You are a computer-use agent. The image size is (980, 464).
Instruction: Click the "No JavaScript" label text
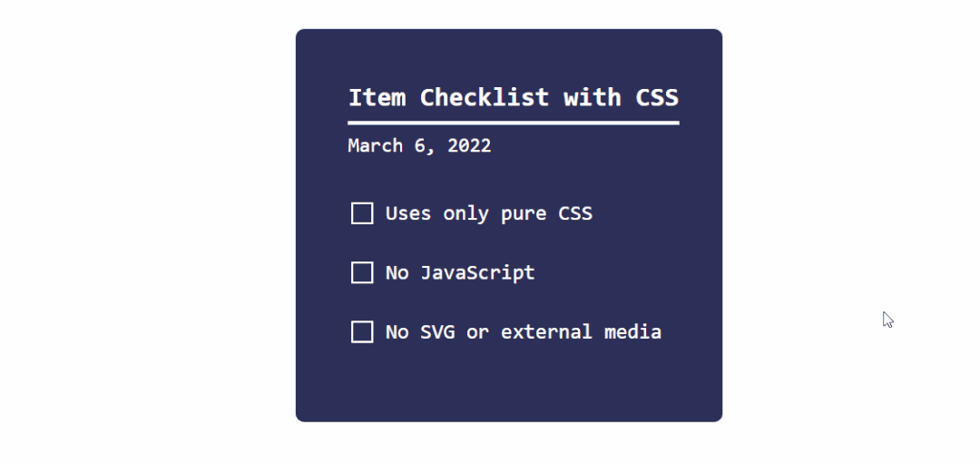(460, 272)
